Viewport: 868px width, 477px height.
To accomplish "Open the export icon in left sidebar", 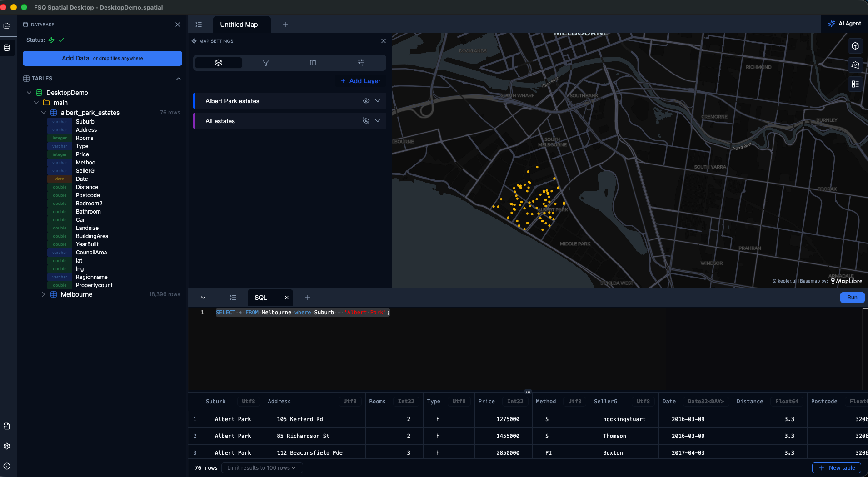I will click(x=7, y=426).
